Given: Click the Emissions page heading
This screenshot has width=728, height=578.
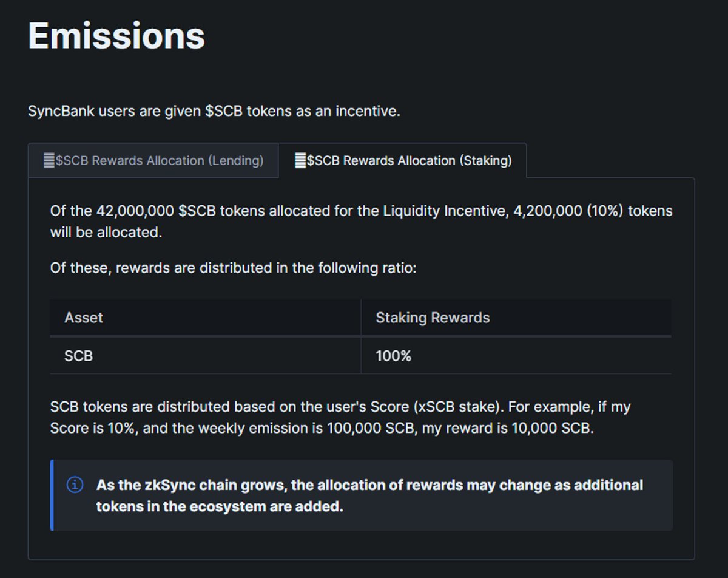Looking at the screenshot, I should pos(116,35).
